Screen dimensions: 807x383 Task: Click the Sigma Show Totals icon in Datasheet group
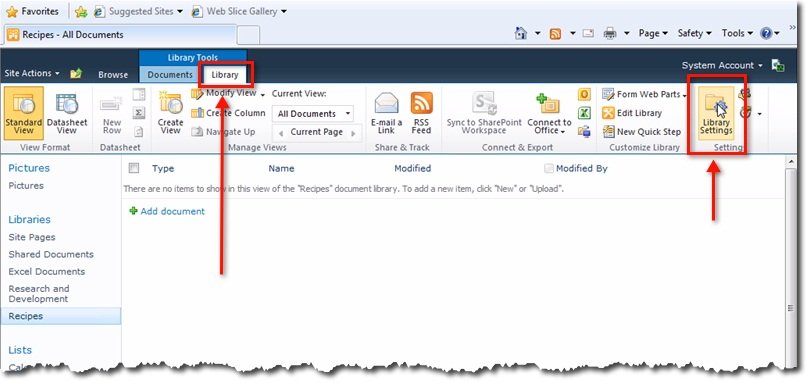138,113
